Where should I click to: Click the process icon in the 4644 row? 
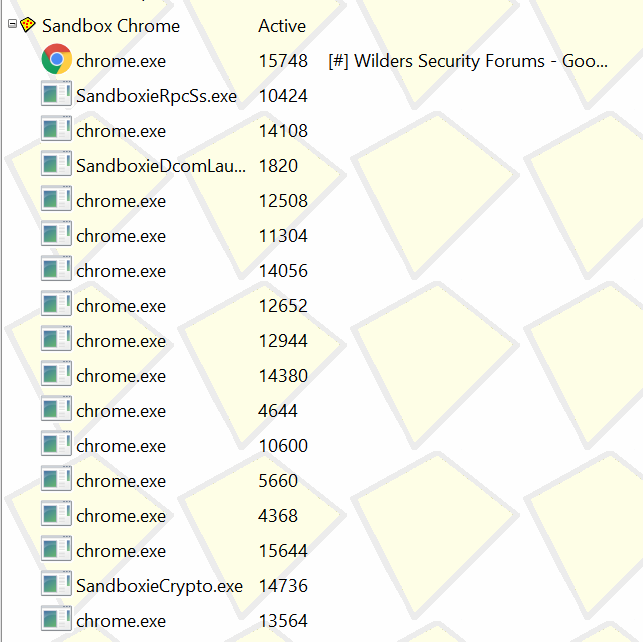pos(57,409)
